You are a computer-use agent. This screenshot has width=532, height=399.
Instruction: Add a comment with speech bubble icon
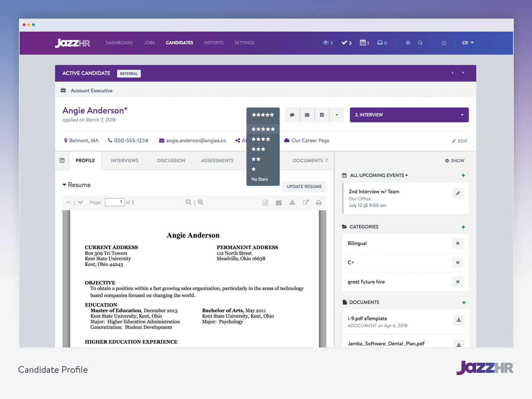pos(292,115)
